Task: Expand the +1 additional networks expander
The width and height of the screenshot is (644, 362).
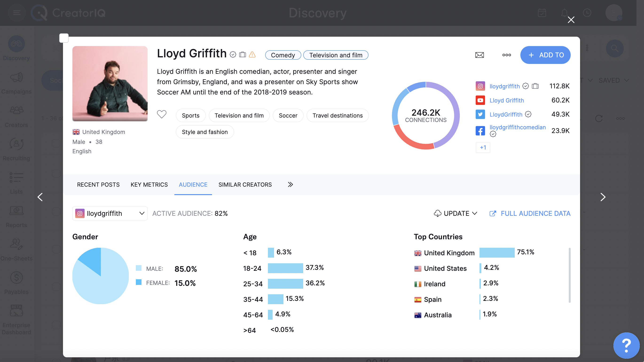Action: pyautogui.click(x=483, y=147)
